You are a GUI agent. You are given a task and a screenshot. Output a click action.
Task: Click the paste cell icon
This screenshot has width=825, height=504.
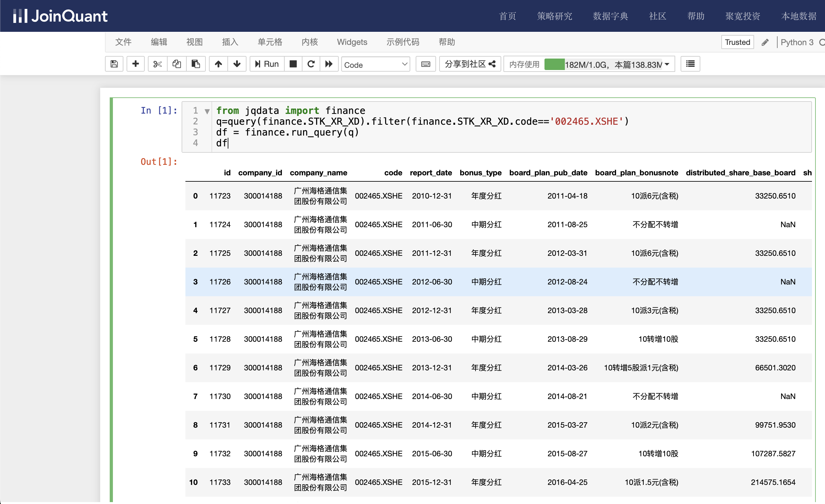pos(196,64)
